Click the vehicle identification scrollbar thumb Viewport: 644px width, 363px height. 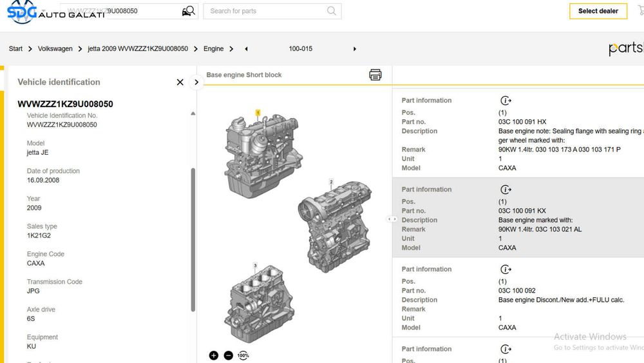click(x=193, y=240)
